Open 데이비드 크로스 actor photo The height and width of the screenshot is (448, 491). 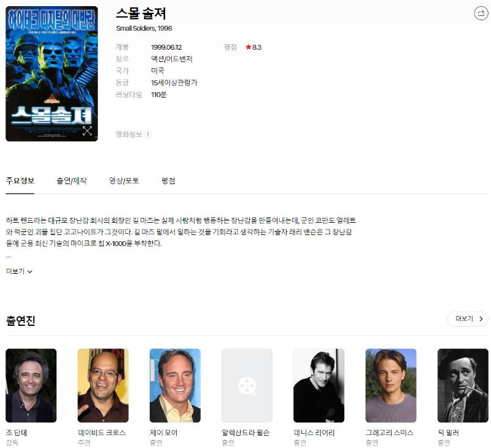pos(103,385)
